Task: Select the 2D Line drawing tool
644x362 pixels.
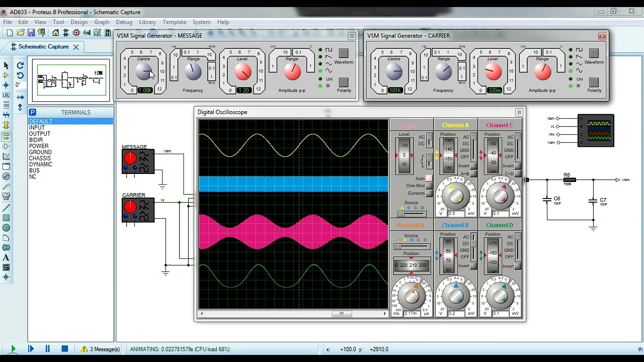Action: (x=6, y=208)
